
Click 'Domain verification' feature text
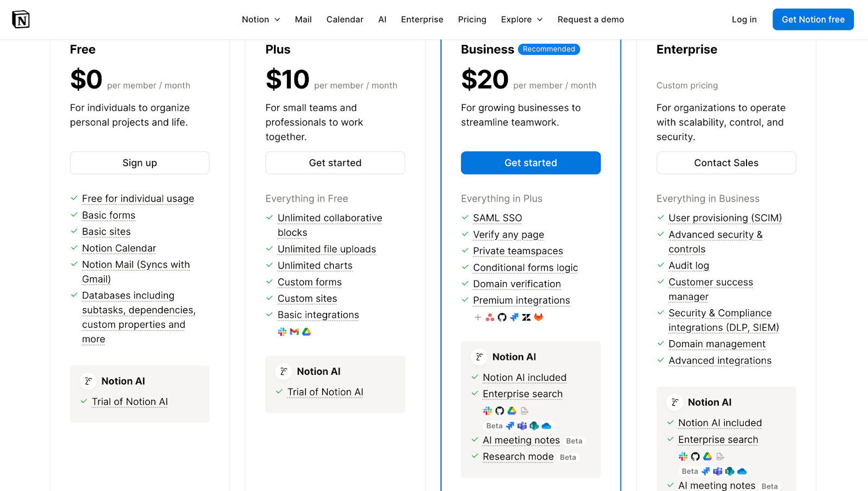coord(517,284)
